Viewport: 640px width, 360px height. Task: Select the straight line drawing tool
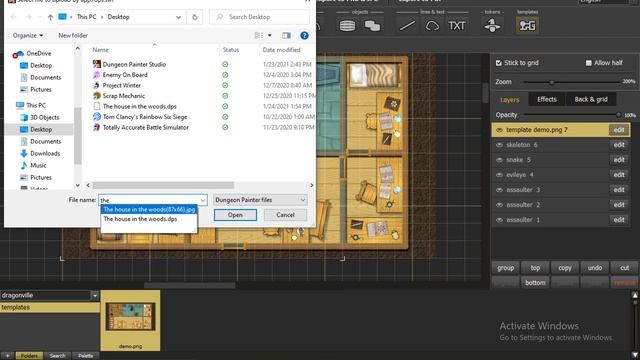(407, 26)
